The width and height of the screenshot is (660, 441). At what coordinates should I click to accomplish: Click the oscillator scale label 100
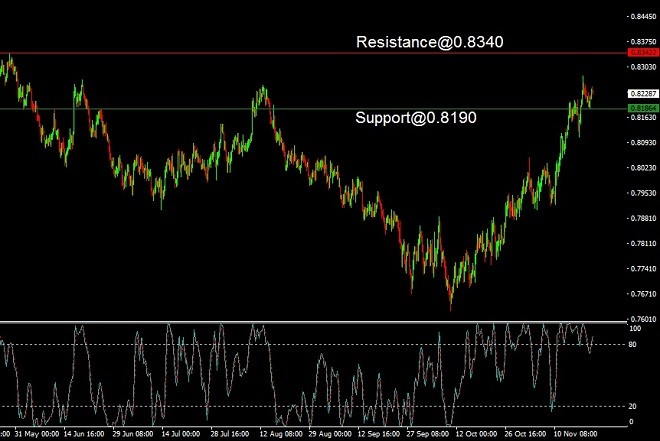tap(635, 329)
